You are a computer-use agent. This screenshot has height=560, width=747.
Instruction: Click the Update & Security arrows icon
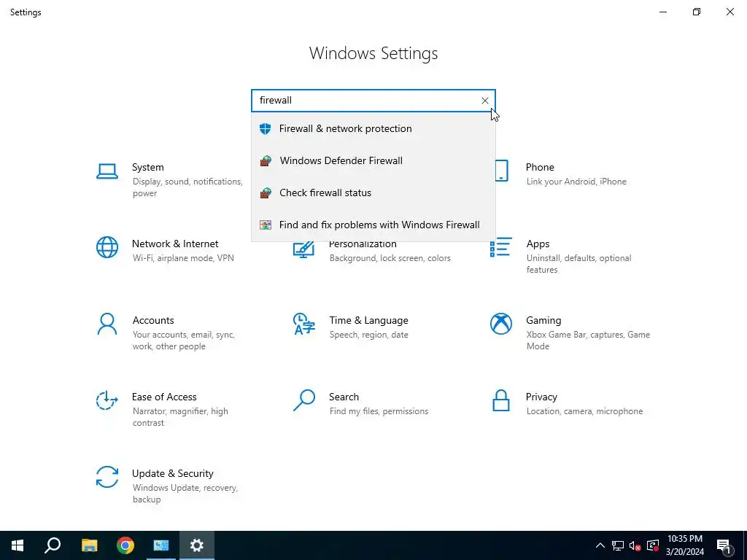point(107,477)
